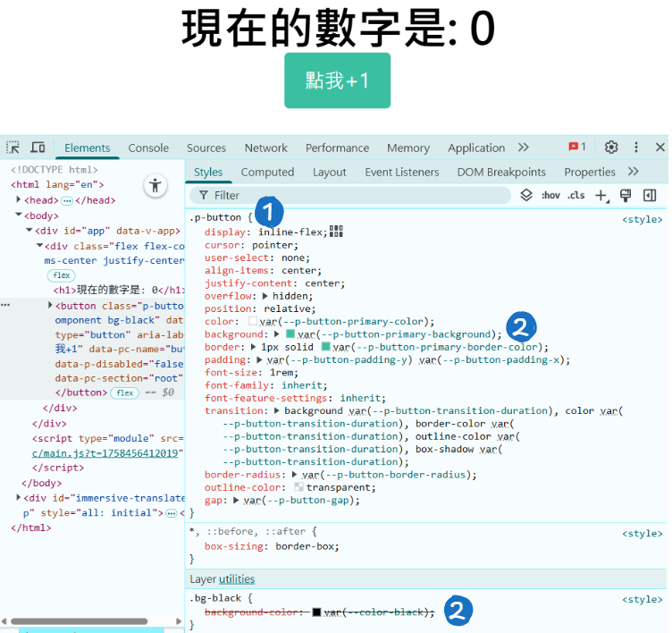Image resolution: width=672 pixels, height=633 pixels.
Task: Expand the overflow shorthand property
Action: tap(265, 296)
